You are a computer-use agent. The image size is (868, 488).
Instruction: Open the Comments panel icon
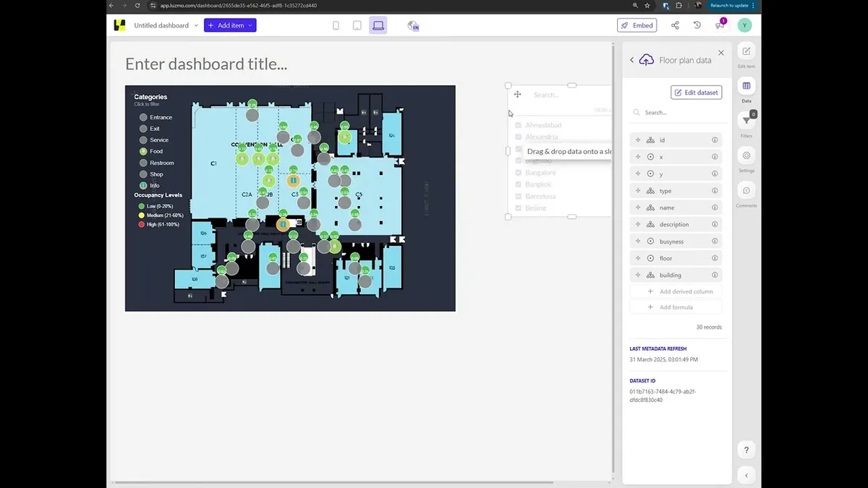746,190
